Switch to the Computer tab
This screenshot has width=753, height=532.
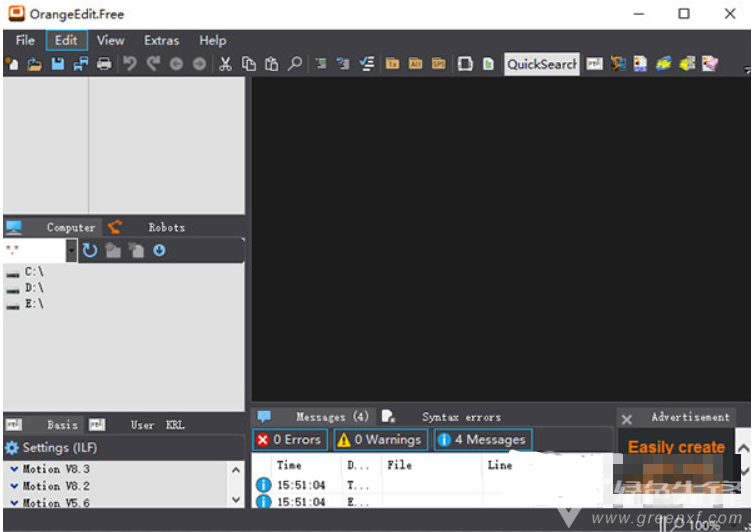tap(52, 227)
